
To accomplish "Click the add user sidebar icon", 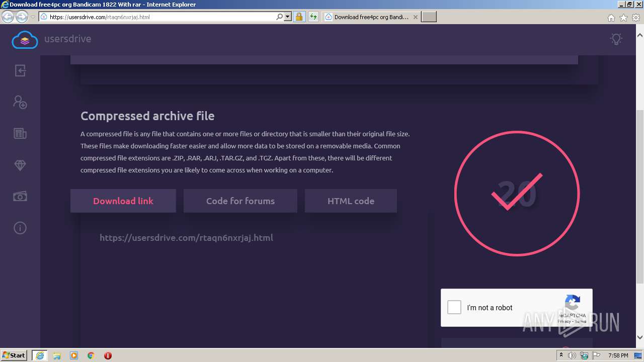I will tap(20, 102).
